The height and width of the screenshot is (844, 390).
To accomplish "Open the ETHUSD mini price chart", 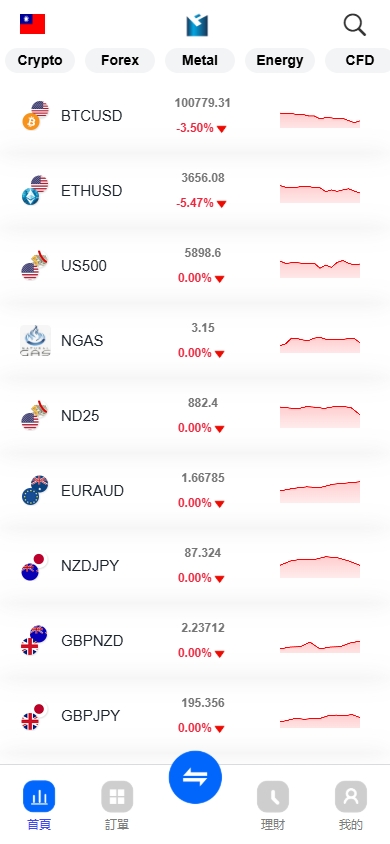I will pyautogui.click(x=320, y=193).
